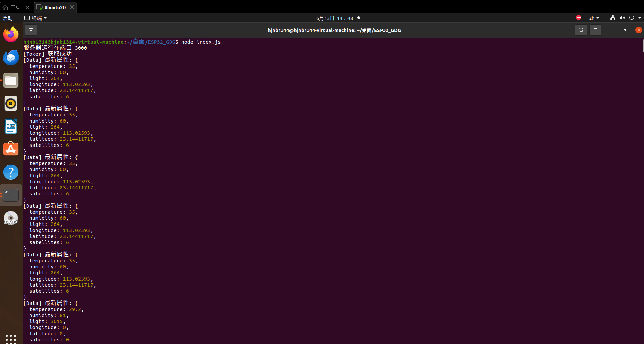Launch Firefox from the dock
This screenshot has width=644, height=344.
11,34
